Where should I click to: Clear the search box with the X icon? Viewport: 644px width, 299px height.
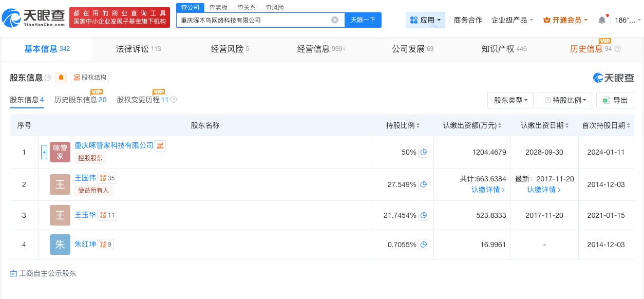335,20
